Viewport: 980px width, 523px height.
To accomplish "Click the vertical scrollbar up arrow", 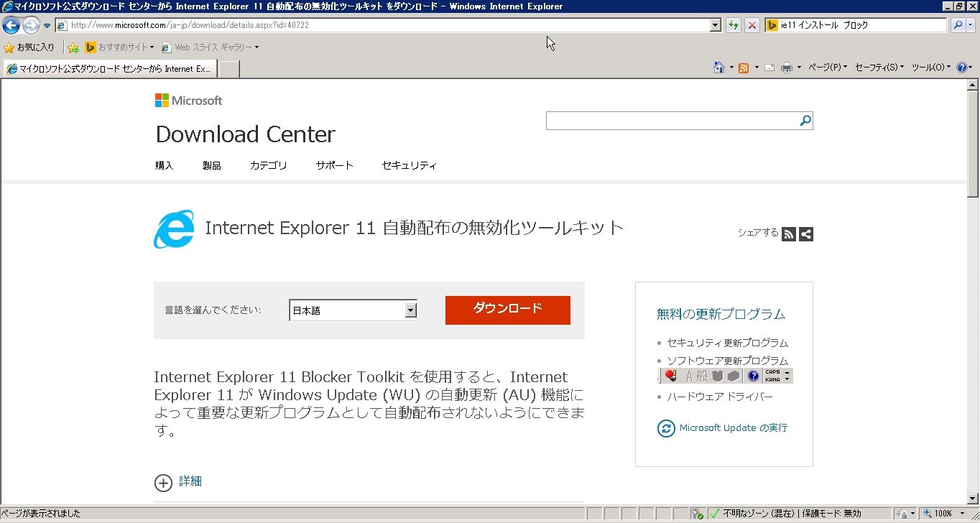I will [974, 84].
